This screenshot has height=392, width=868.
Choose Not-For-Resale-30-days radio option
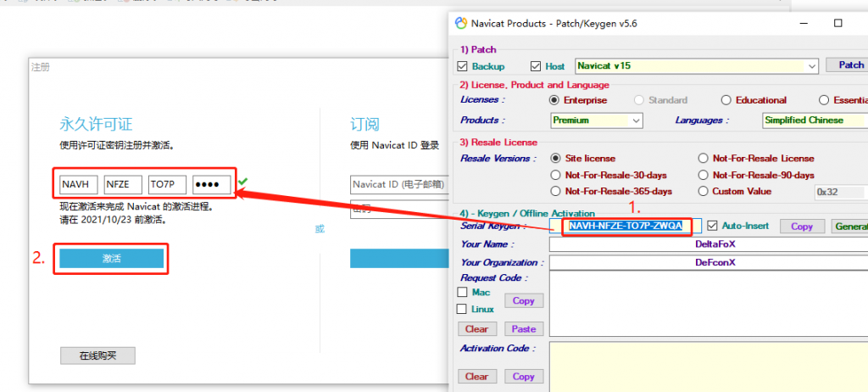pos(556,175)
